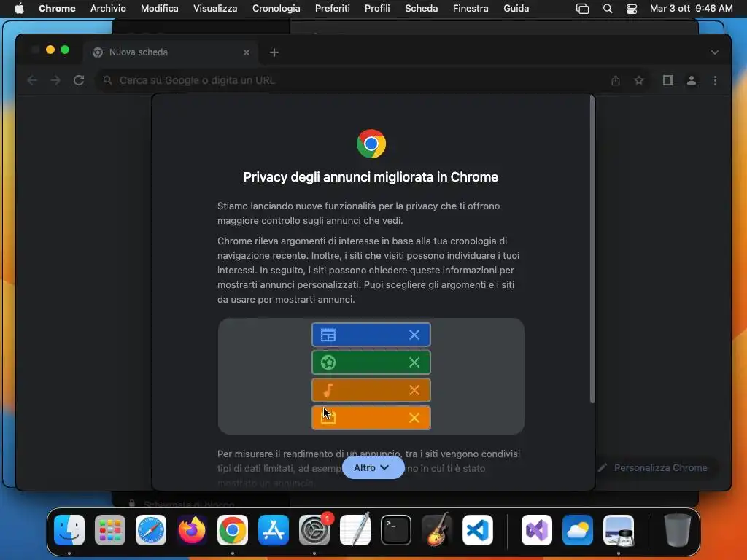Select the Nuova scheda tab
Image resolution: width=747 pixels, height=560 pixels.
[171, 52]
